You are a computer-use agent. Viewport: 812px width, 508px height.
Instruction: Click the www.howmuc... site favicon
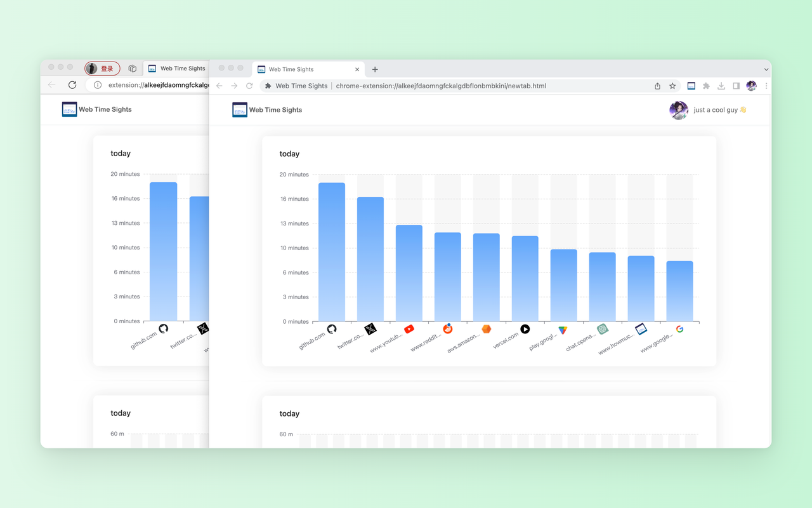641,329
